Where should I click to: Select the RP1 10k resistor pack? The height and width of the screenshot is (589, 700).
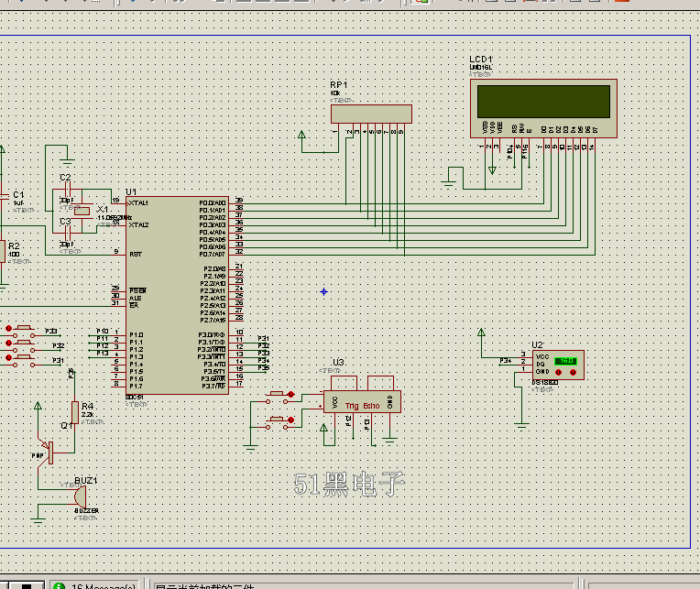click(371, 115)
